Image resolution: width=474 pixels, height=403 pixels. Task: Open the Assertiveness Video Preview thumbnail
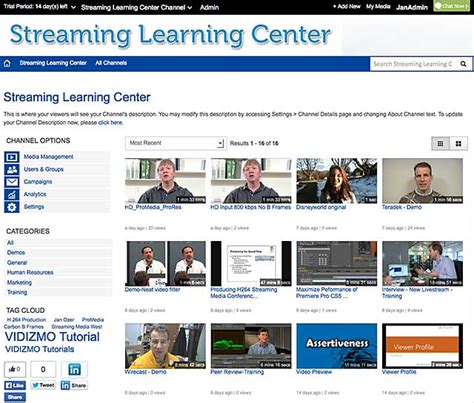pyautogui.click(x=337, y=346)
